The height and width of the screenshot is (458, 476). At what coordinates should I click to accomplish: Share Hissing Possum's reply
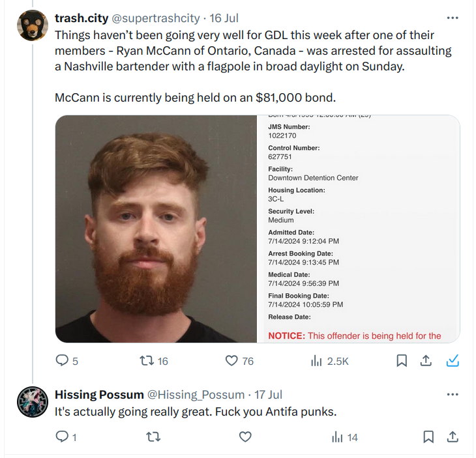point(453,437)
